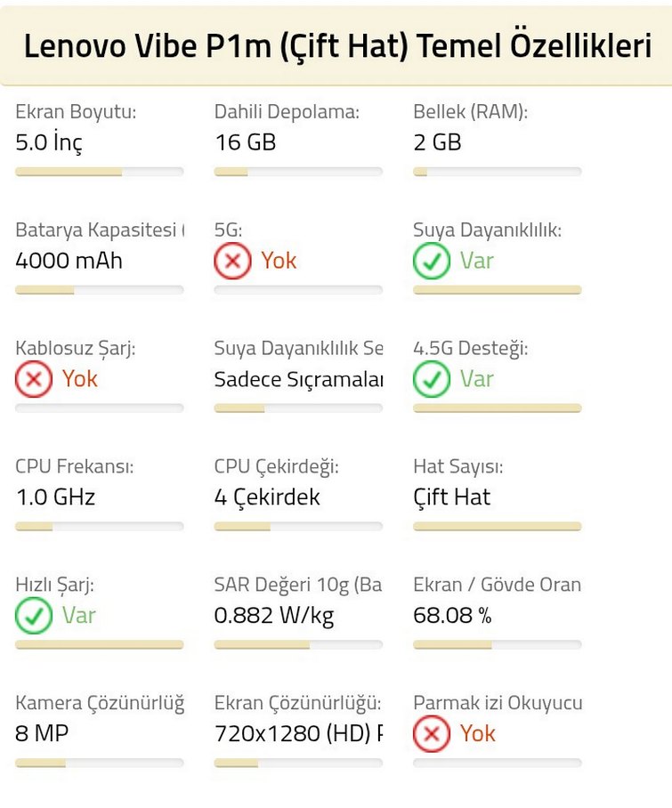This screenshot has height=808, width=672.
Task: Click the Çift Hat value under Hat Sayısı
Action: pyautogui.click(x=452, y=497)
